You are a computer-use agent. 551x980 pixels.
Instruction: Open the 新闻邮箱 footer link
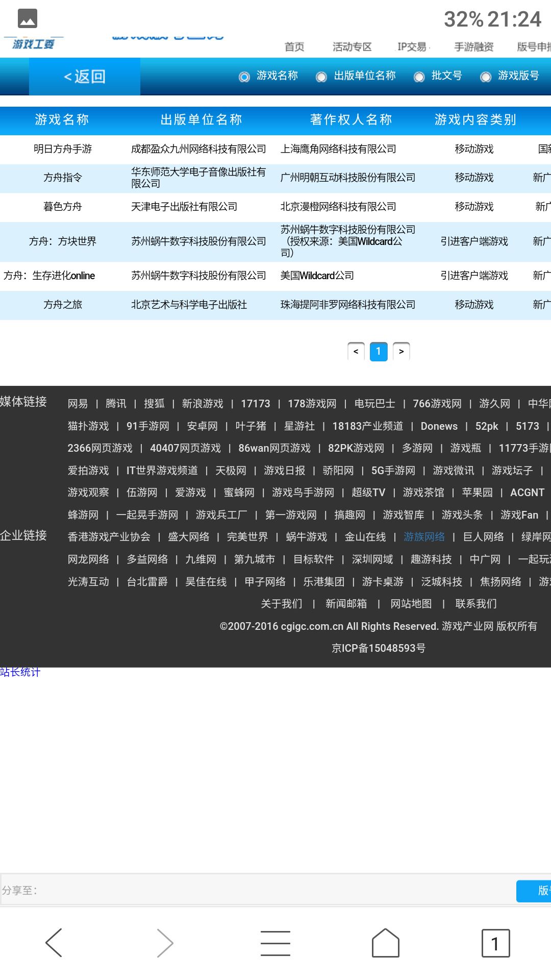(346, 604)
